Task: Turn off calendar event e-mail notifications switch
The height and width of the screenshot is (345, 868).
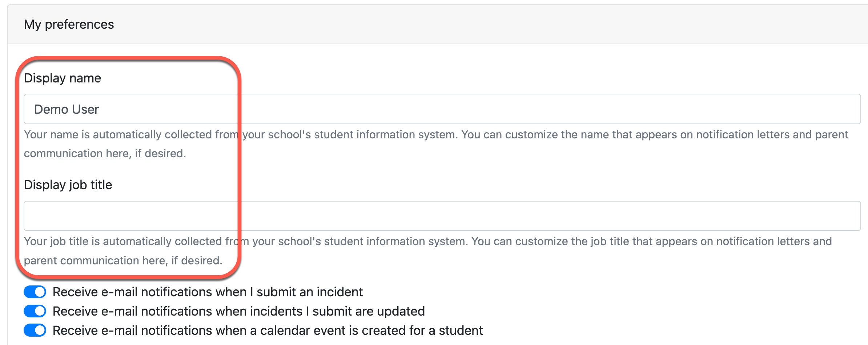Action: click(x=35, y=330)
